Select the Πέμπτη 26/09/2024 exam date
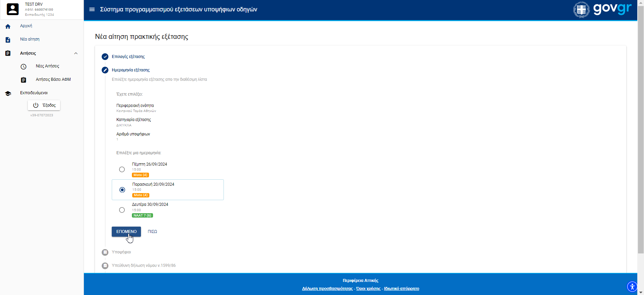This screenshot has width=644, height=295. (x=122, y=170)
